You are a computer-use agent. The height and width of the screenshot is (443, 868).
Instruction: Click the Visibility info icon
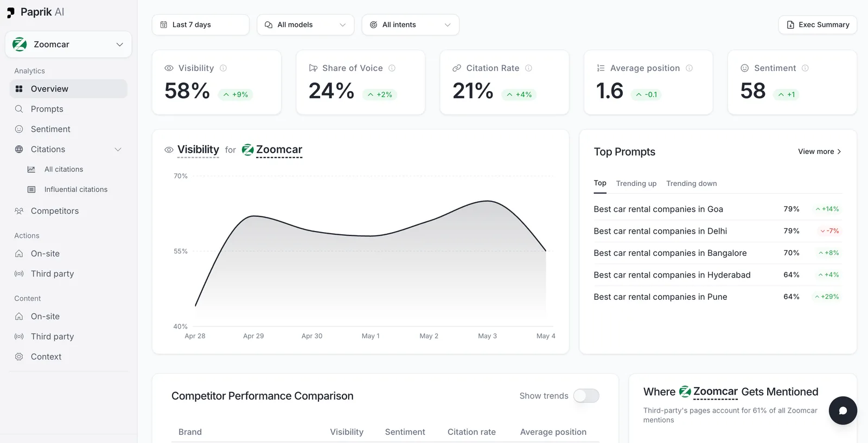coord(223,68)
